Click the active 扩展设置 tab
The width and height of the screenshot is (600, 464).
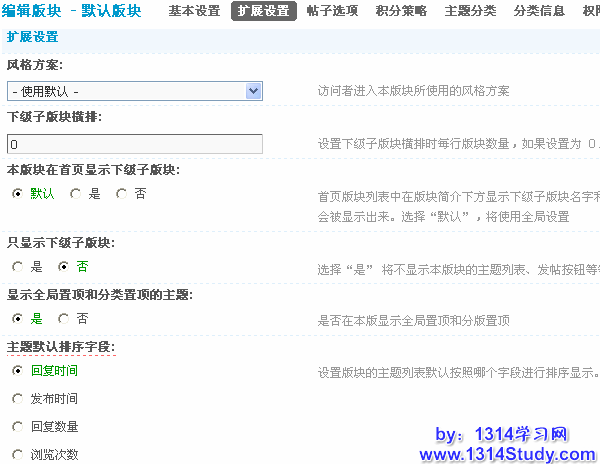tap(264, 12)
